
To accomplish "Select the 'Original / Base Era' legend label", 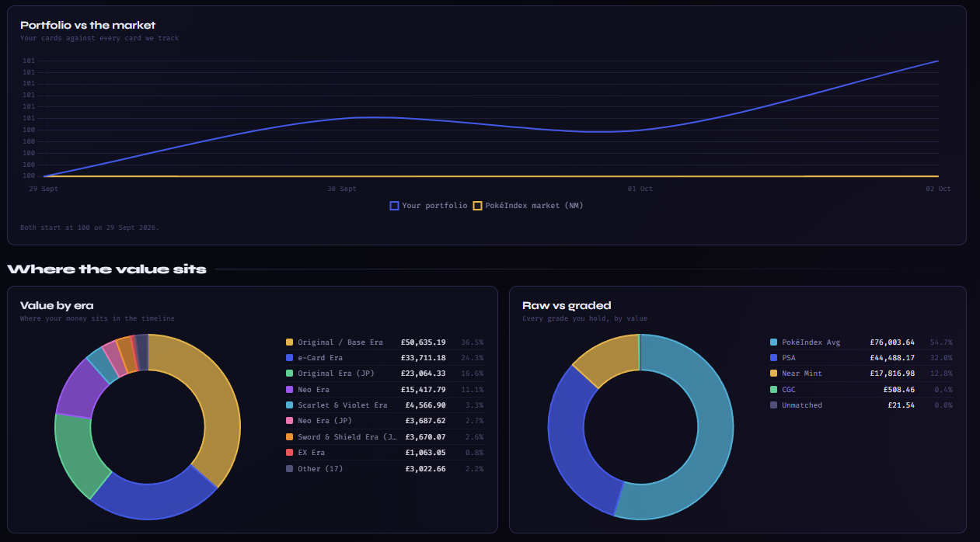I will coord(340,342).
